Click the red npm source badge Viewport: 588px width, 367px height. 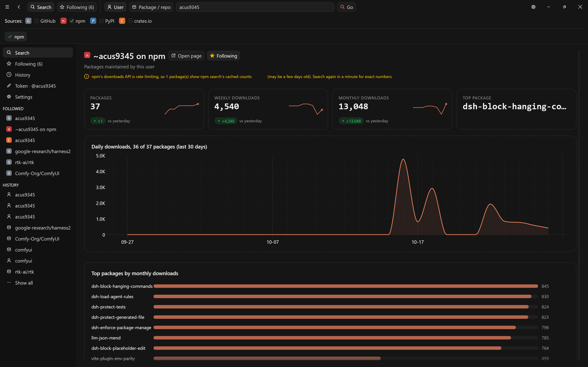63,21
